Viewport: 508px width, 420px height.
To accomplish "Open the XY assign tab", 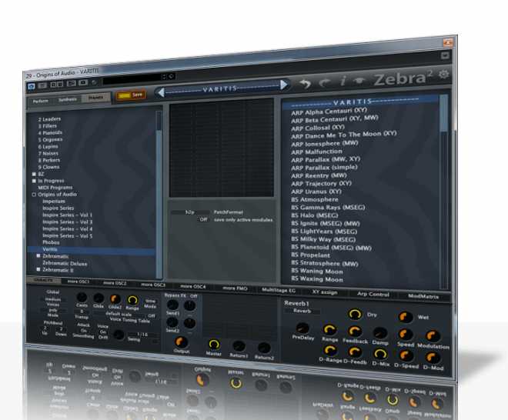I will point(324,292).
